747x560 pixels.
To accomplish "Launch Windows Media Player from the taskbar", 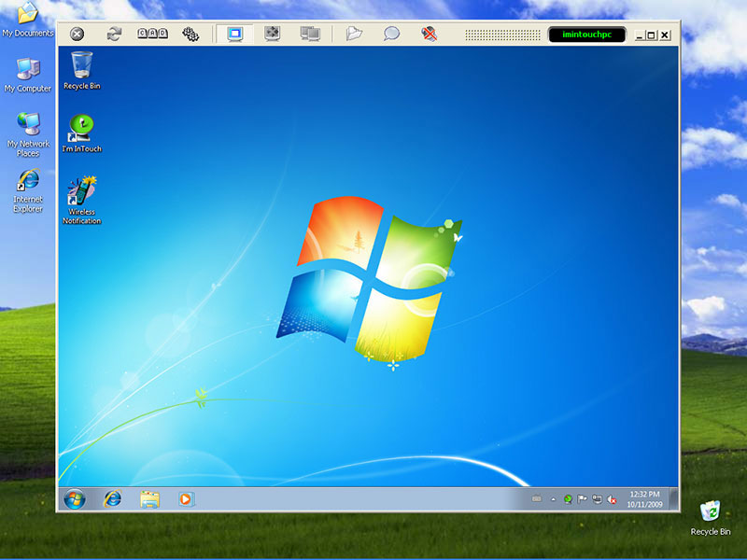I will coord(186,499).
